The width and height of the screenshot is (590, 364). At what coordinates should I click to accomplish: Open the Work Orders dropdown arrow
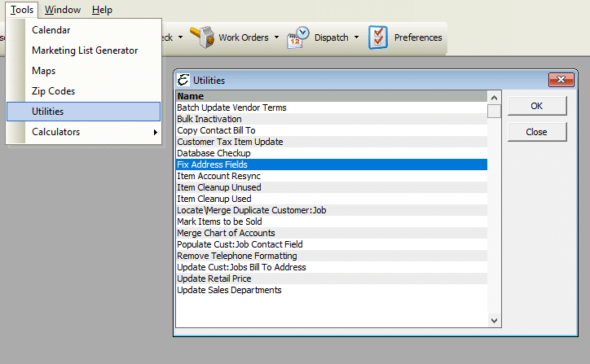[x=276, y=37]
